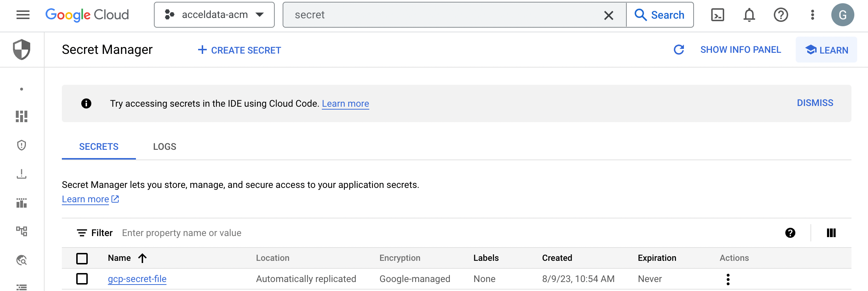Clear the search field text
Image resolution: width=868 pixels, height=291 pixels.
[x=608, y=15]
